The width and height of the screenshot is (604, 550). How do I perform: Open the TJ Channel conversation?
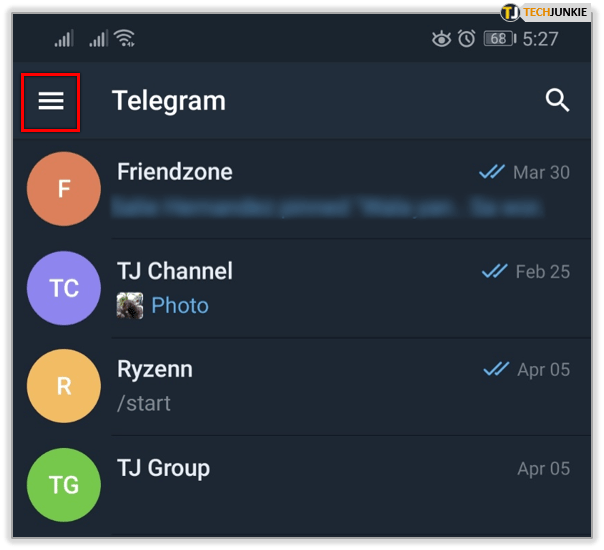(302, 288)
